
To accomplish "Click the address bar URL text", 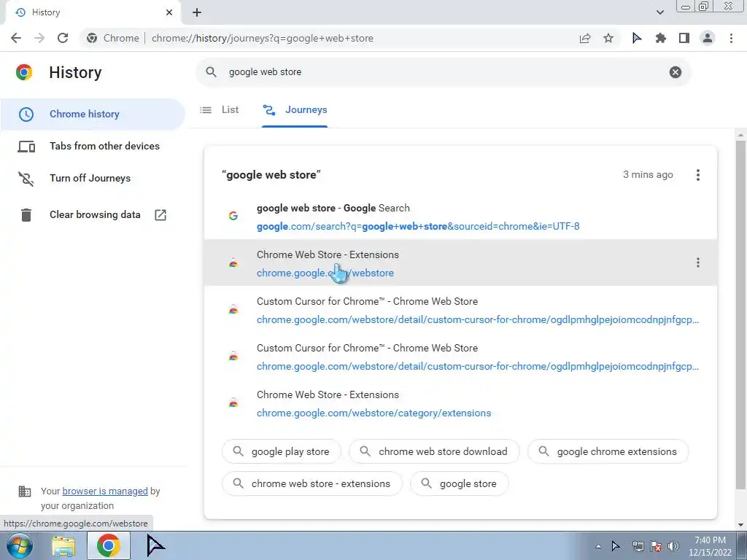I will click(263, 38).
